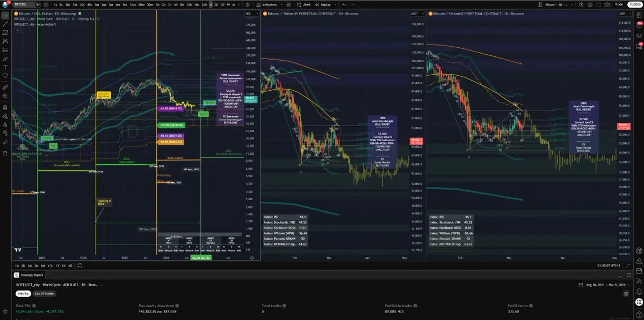Switch to the Metrics view
The image size is (644, 320).
pyautogui.click(x=24, y=293)
